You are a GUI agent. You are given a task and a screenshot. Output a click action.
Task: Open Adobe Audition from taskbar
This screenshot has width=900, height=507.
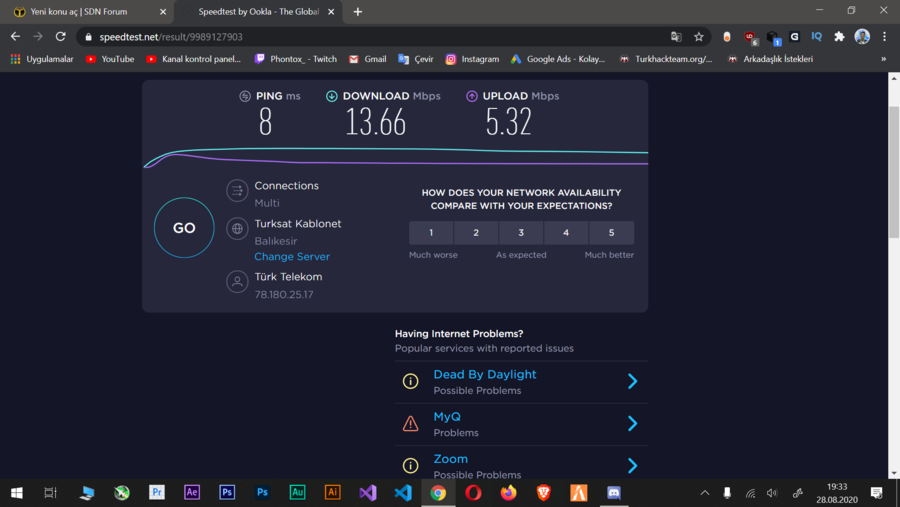pos(297,493)
